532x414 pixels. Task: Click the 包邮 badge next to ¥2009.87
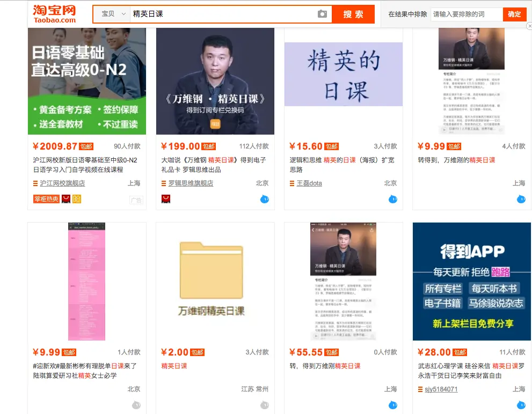tap(86, 146)
